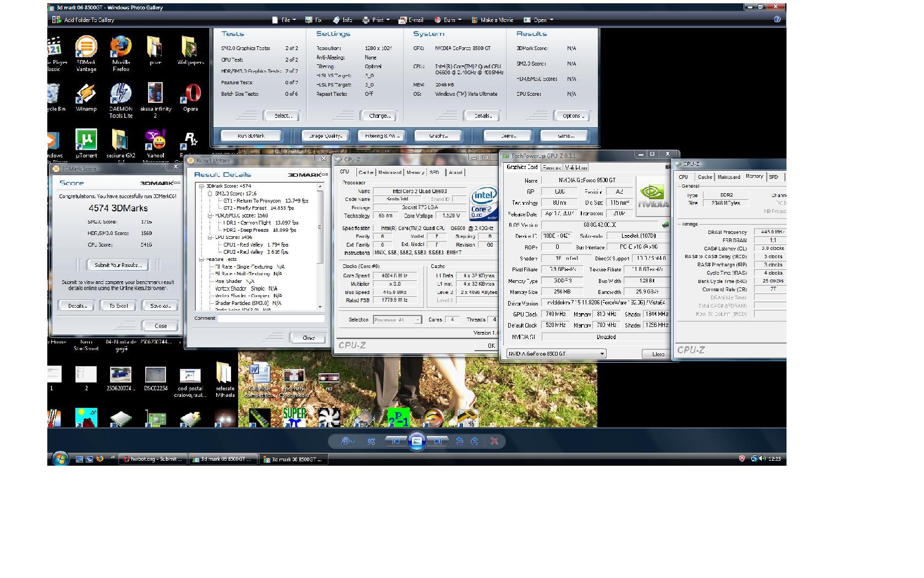Viewport: 924px width, 578px height.
Task: Click the DAEMON Tools Lite icon
Action: click(121, 101)
